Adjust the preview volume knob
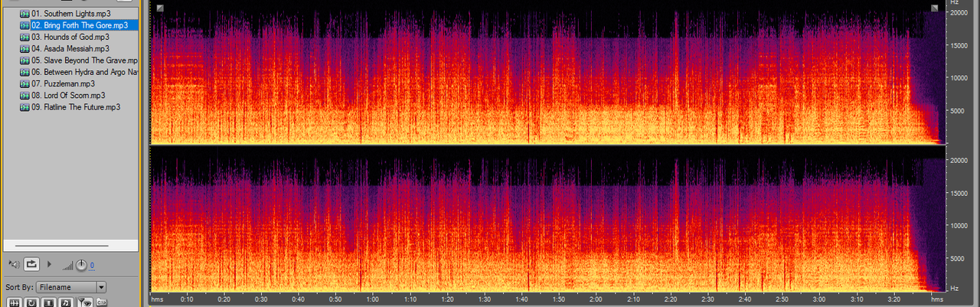980x307 pixels. [x=81, y=265]
